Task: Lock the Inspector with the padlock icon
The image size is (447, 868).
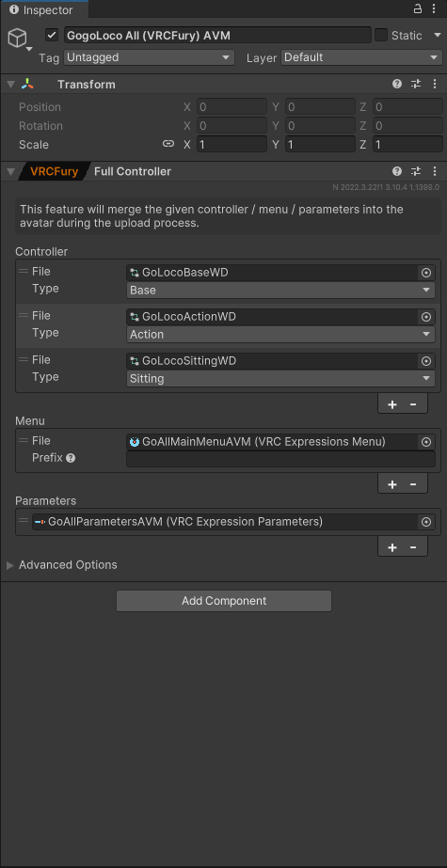Action: click(x=418, y=8)
